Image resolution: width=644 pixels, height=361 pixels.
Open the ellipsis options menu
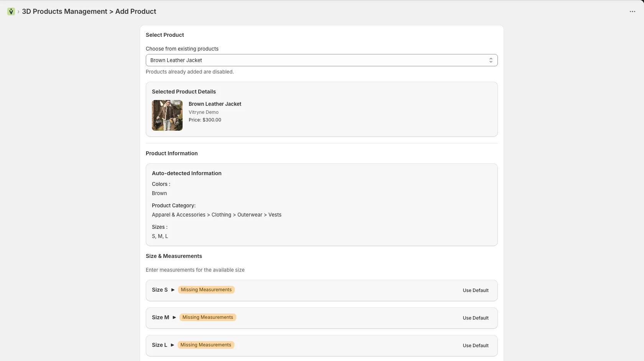[x=632, y=11]
